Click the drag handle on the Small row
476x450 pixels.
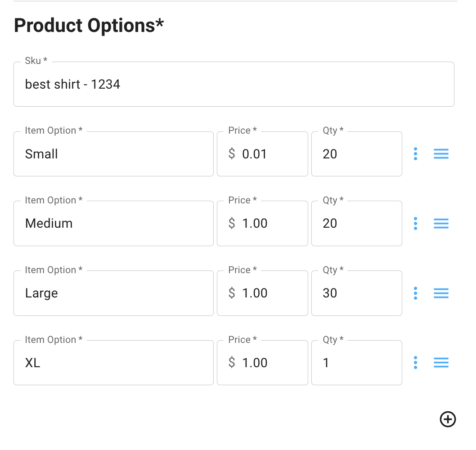pyautogui.click(x=441, y=154)
